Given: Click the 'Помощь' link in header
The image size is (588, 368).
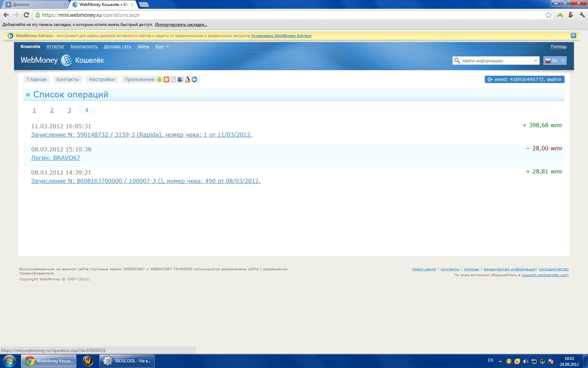Looking at the screenshot, I should (x=559, y=47).
